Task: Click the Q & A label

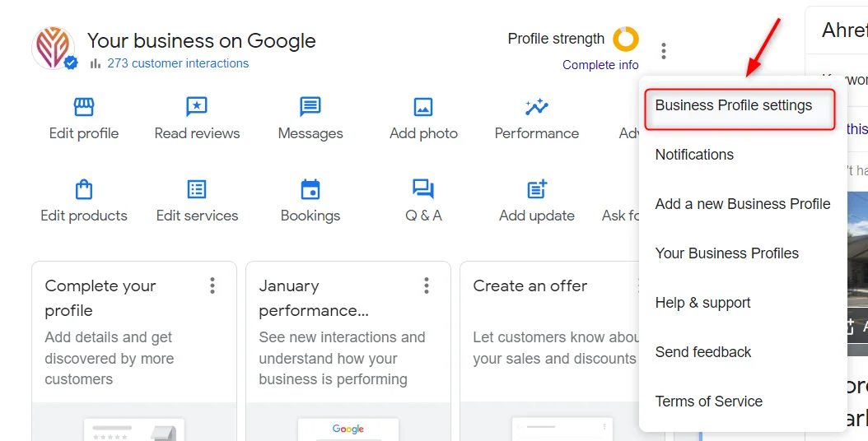Action: tap(423, 216)
